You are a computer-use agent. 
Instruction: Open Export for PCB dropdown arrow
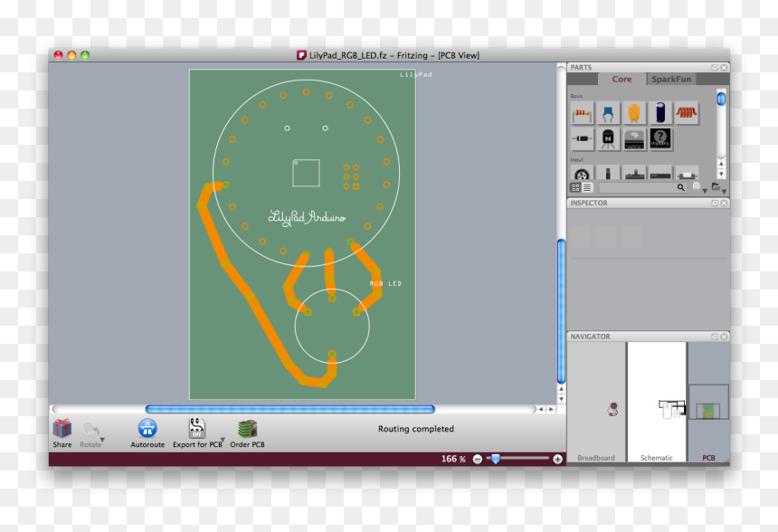pyautogui.click(x=223, y=440)
